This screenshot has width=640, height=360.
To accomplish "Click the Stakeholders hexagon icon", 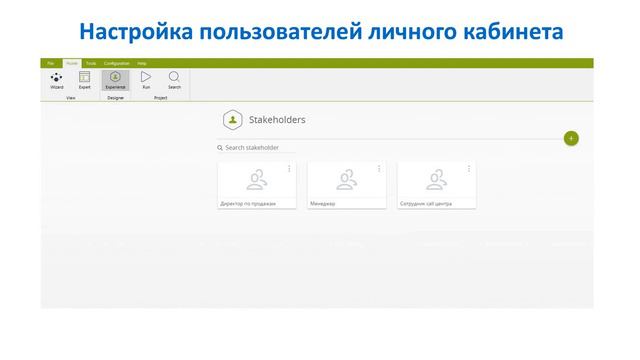I will (x=233, y=120).
